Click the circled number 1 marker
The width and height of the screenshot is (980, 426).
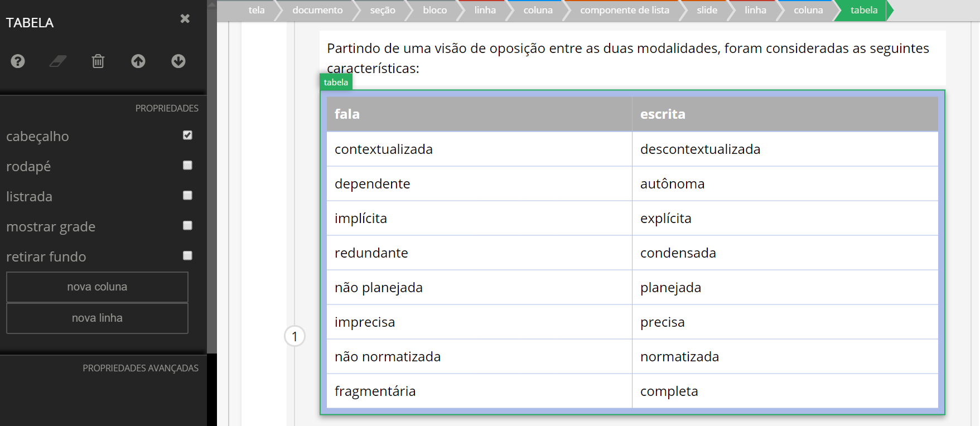pyautogui.click(x=295, y=336)
